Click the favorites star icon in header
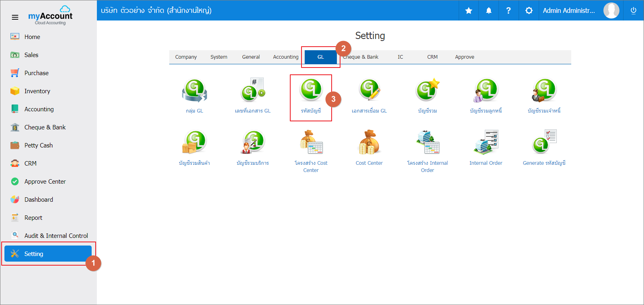This screenshot has width=644, height=305. [x=469, y=10]
